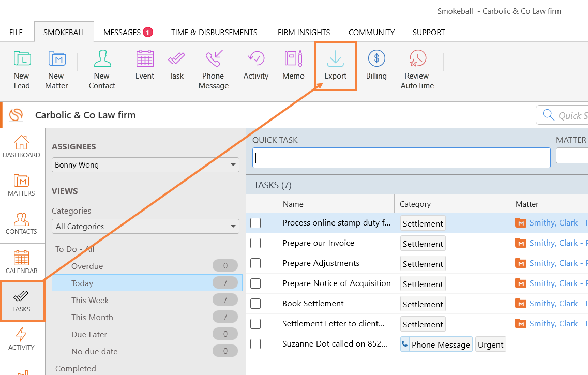This screenshot has width=588, height=375.
Task: Create a New Lead
Action: click(x=21, y=69)
